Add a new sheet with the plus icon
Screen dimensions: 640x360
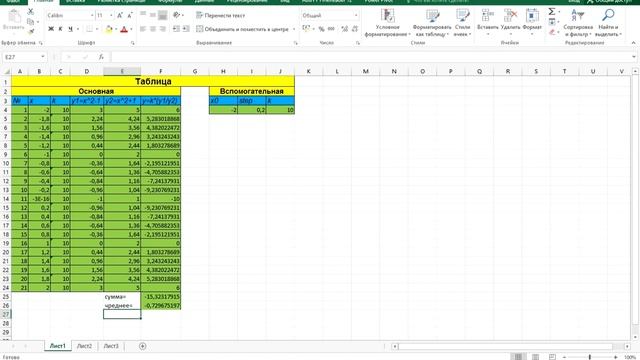tap(142, 346)
